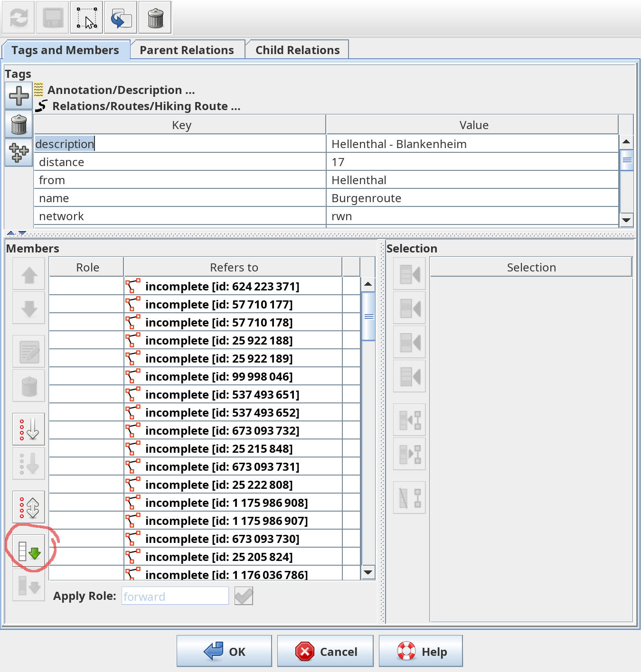
Task: Select the distance key cell
Action: point(180,162)
